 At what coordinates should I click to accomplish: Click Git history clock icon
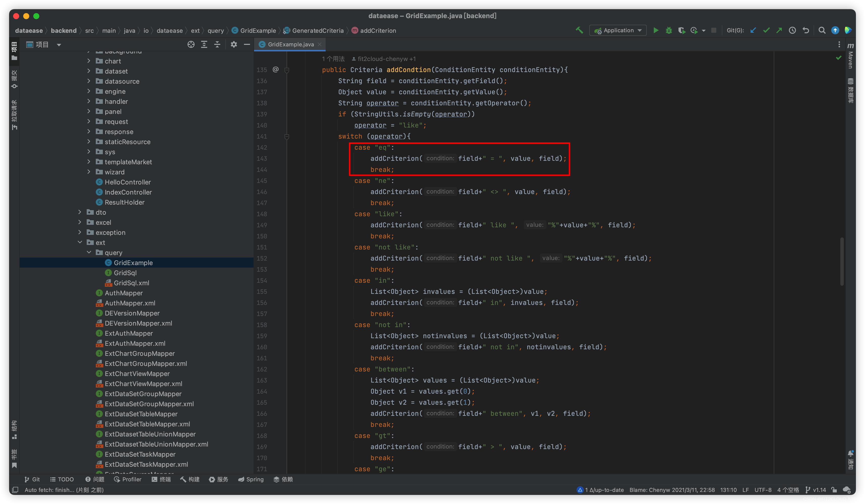[792, 30]
